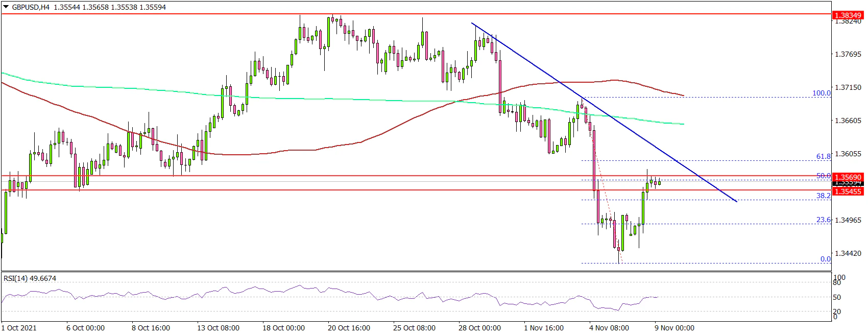
Task: Click the Fibonacci 100.0 level label
Action: tap(821, 93)
